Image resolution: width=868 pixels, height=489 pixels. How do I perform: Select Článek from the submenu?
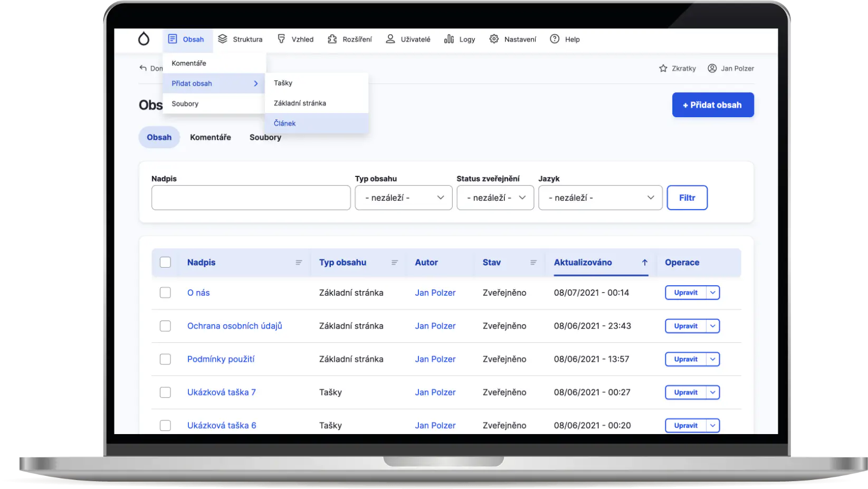284,123
